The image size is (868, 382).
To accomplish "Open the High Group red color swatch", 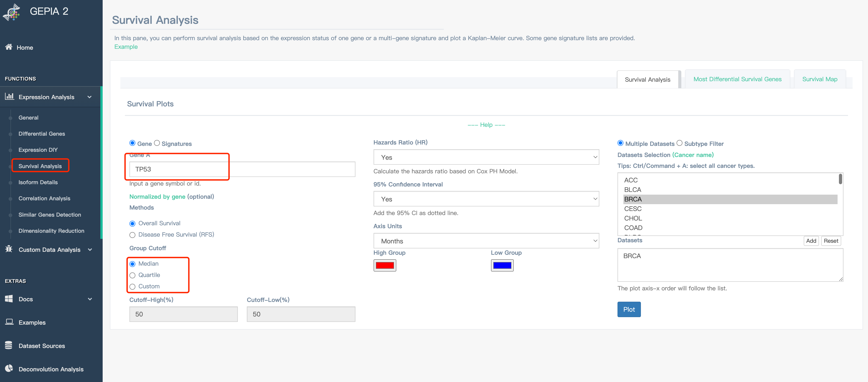I will 384,266.
